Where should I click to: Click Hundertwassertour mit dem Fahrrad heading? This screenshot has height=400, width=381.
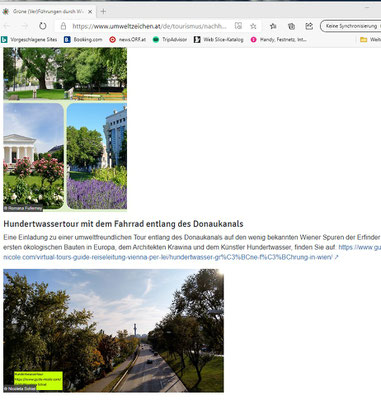123,224
